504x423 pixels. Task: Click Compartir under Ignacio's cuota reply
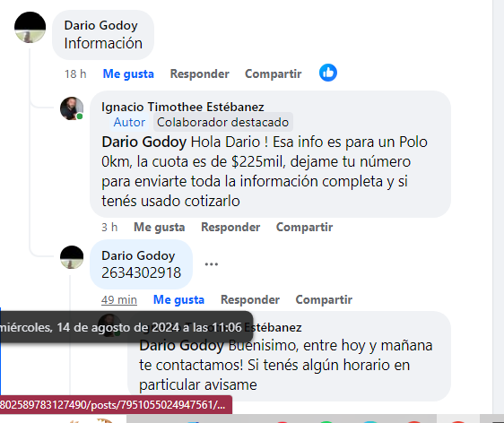(304, 227)
